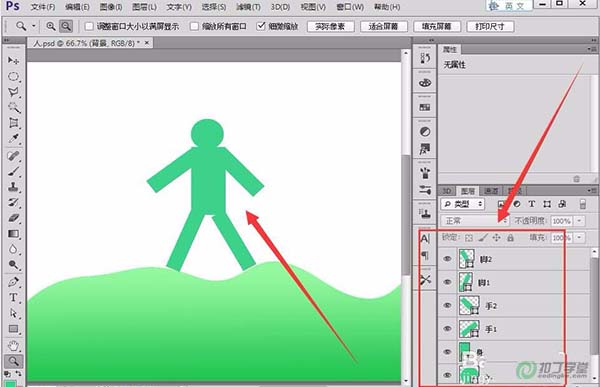This screenshot has height=387, width=600.
Task: Select the Healing Brush tool
Action: coord(13,156)
